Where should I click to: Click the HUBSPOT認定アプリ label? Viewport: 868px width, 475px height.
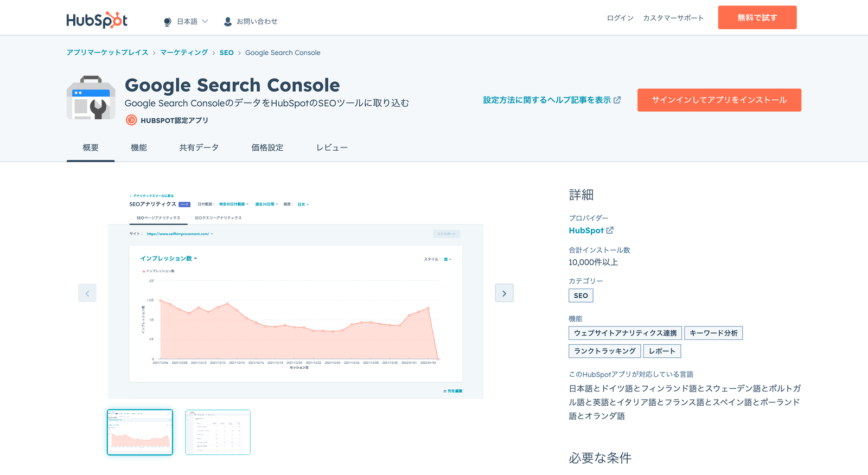pos(174,120)
